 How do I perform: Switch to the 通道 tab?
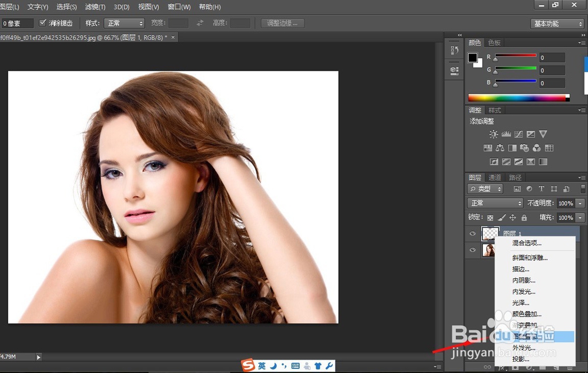(495, 178)
